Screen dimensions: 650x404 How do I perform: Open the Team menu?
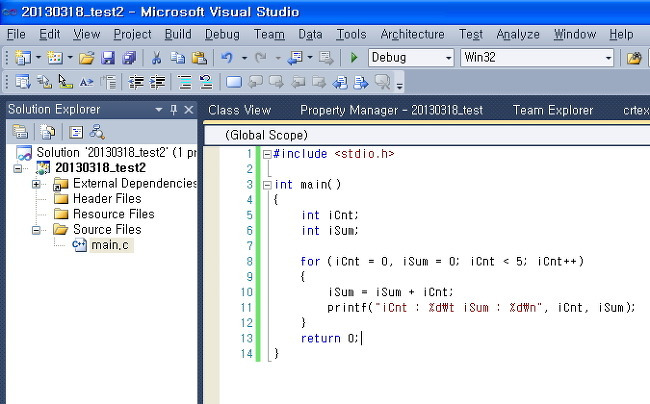click(269, 34)
